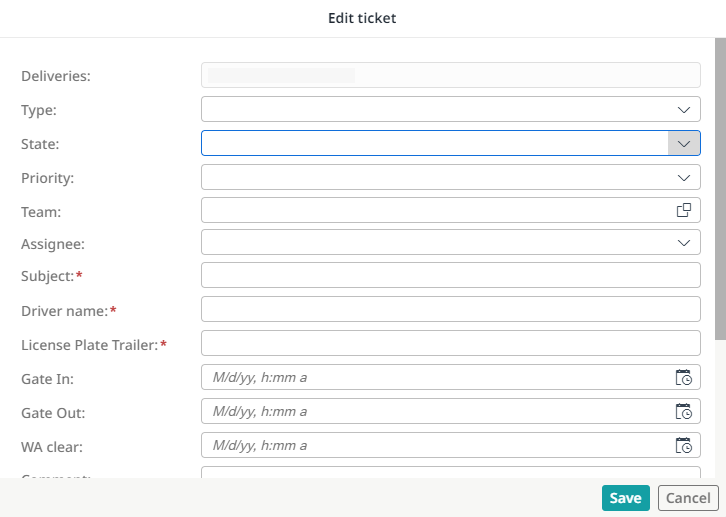Click the 'Team:' label
The image size is (726, 517).
(x=41, y=212)
